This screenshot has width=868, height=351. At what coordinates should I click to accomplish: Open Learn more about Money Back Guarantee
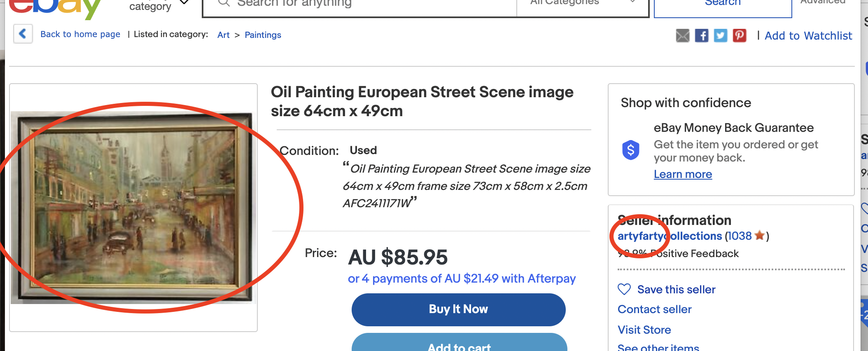683,174
